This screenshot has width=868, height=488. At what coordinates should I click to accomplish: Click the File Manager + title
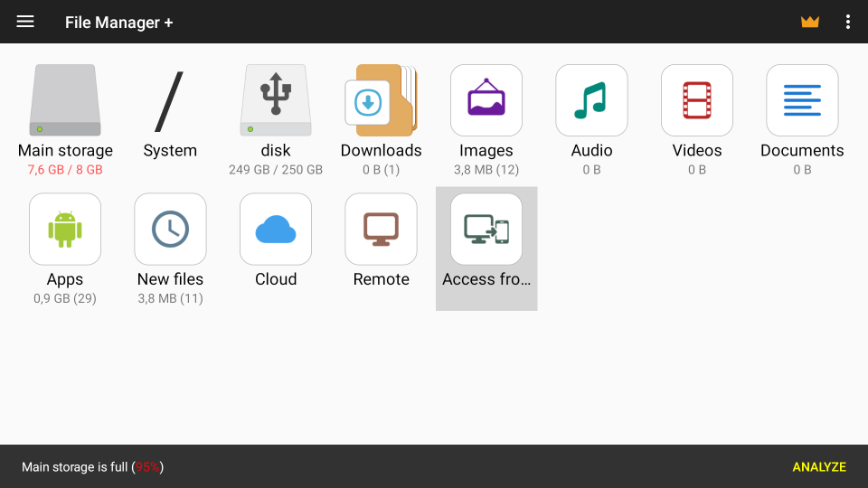pyautogui.click(x=118, y=23)
